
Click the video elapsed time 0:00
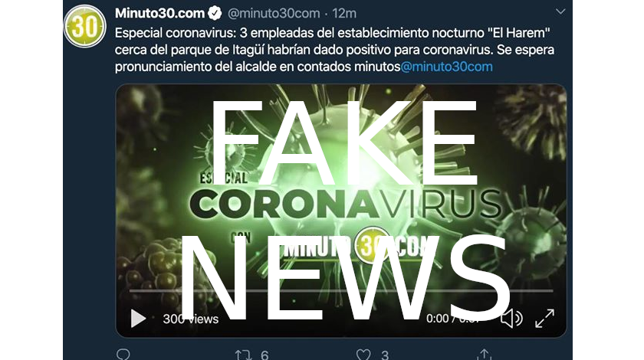pos(437,319)
